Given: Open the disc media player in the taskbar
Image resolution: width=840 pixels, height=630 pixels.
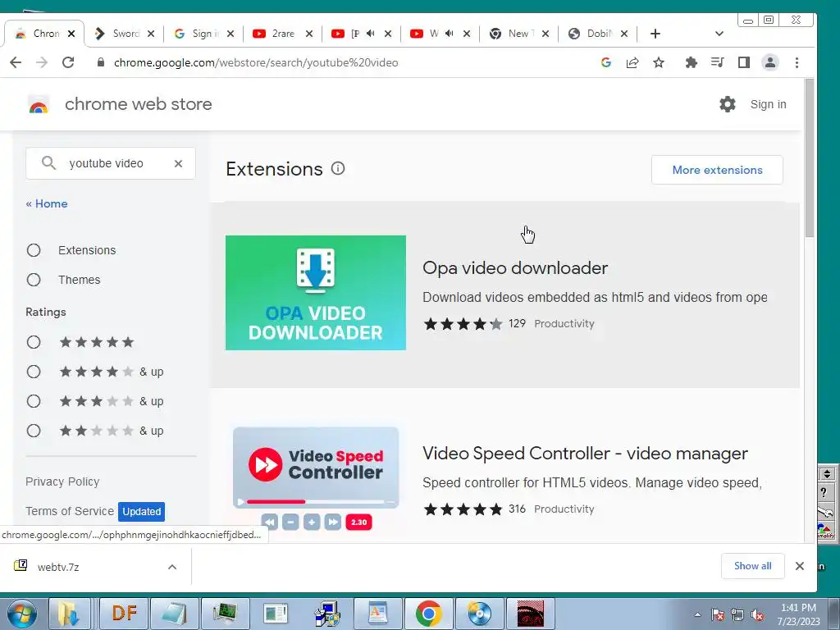Looking at the screenshot, I should (x=479, y=614).
